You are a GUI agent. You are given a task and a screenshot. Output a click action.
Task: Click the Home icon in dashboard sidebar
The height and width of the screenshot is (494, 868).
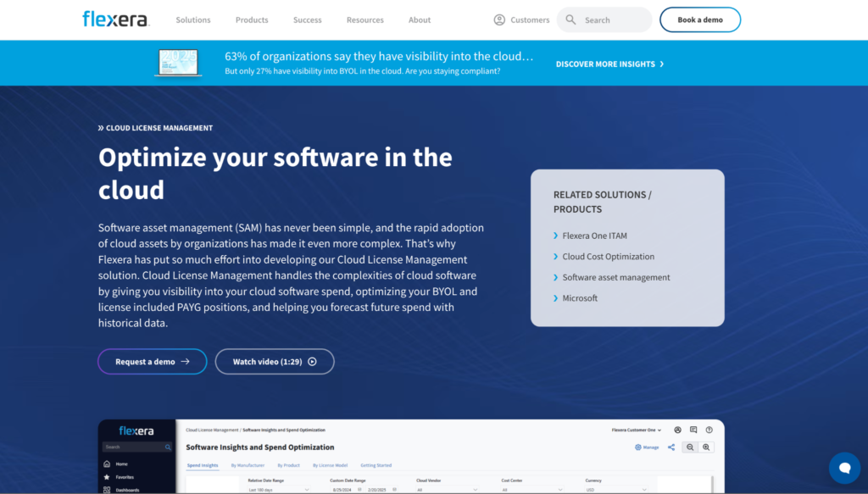pos(106,463)
